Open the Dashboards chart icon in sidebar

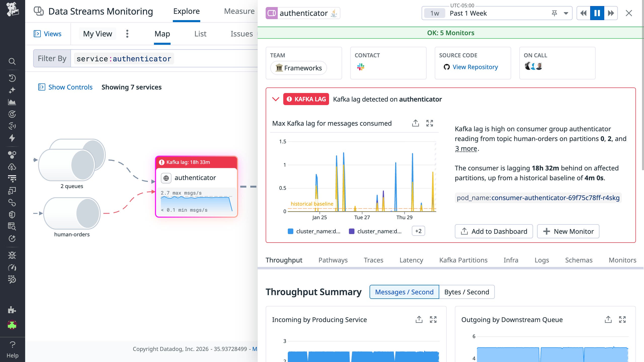coord(12,102)
